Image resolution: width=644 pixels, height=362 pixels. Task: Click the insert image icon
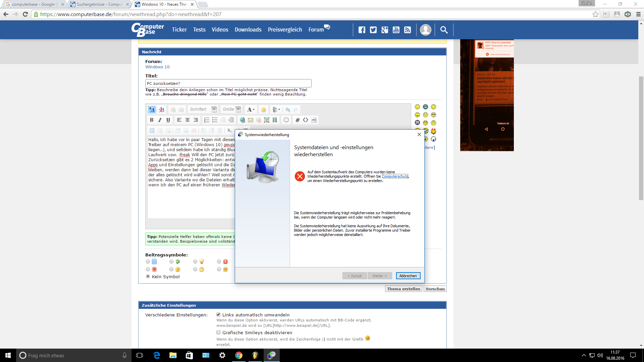tap(267, 120)
